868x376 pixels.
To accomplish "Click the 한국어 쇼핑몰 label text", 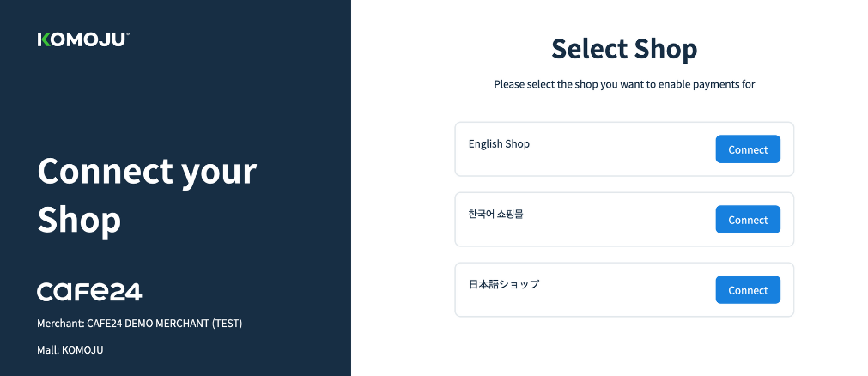I will click(495, 215).
